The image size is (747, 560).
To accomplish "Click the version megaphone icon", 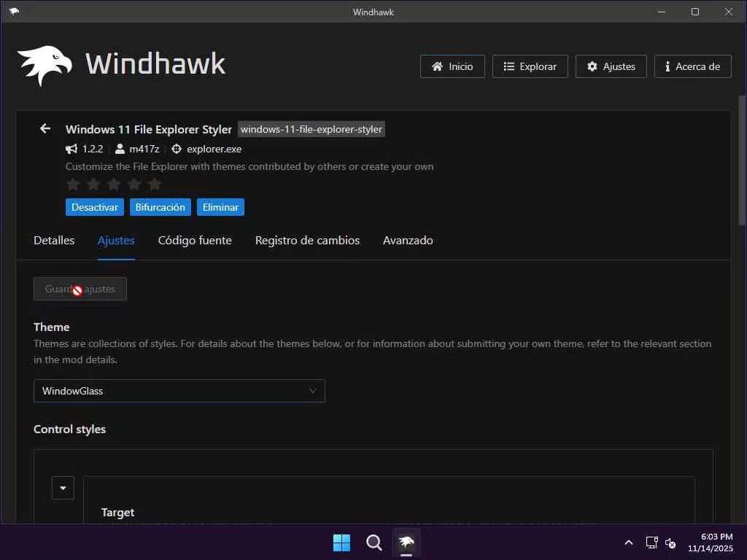I will [71, 149].
